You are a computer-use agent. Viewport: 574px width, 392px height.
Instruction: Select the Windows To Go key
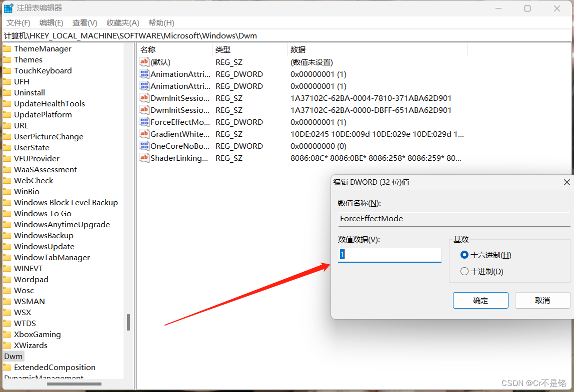pos(43,214)
